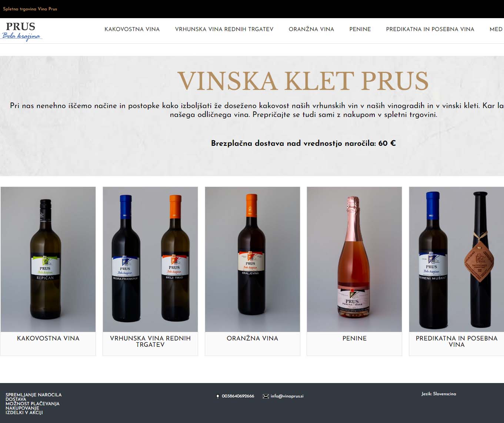This screenshot has width=504, height=423.
Task: Open Kakovostna vina menu item
Action: [132, 29]
